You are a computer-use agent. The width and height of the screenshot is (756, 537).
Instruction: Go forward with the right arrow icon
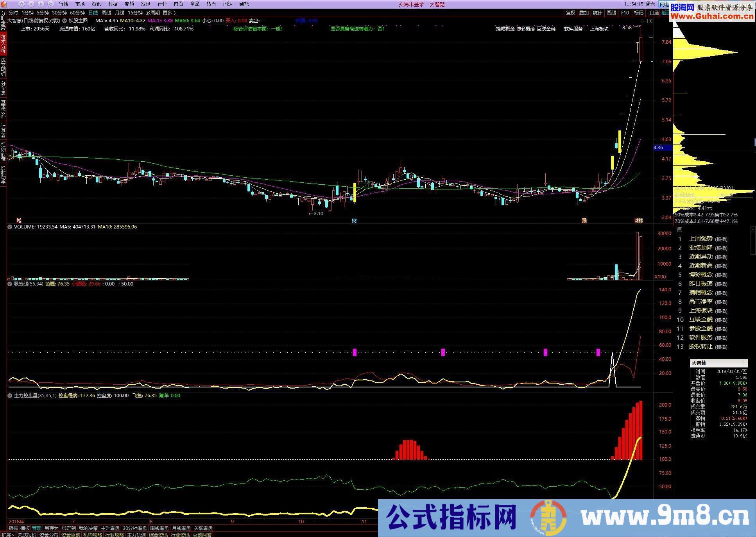point(41,4)
